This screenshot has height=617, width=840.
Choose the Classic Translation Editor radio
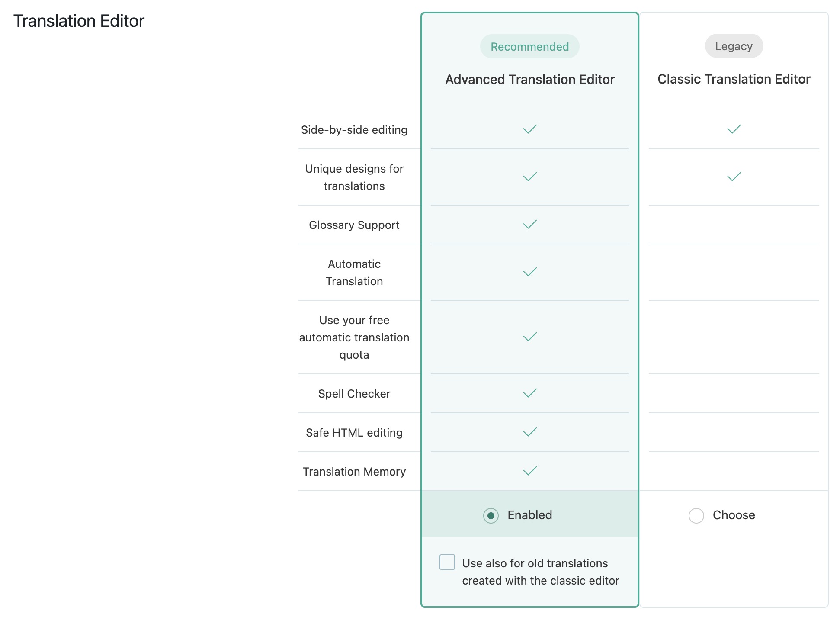696,515
